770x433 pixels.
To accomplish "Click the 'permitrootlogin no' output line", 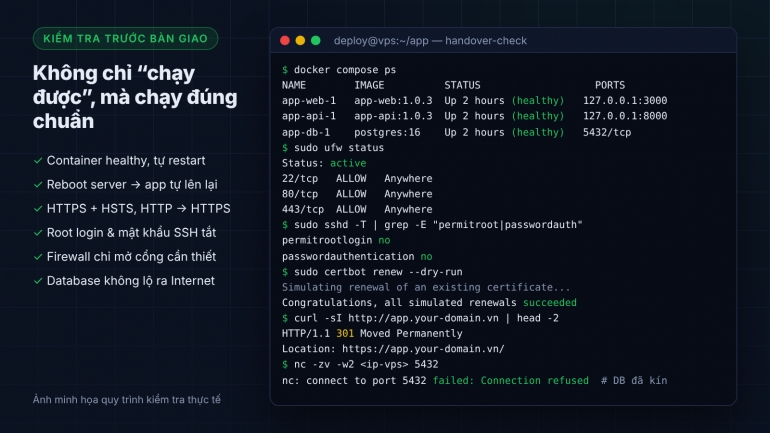I will (x=336, y=241).
